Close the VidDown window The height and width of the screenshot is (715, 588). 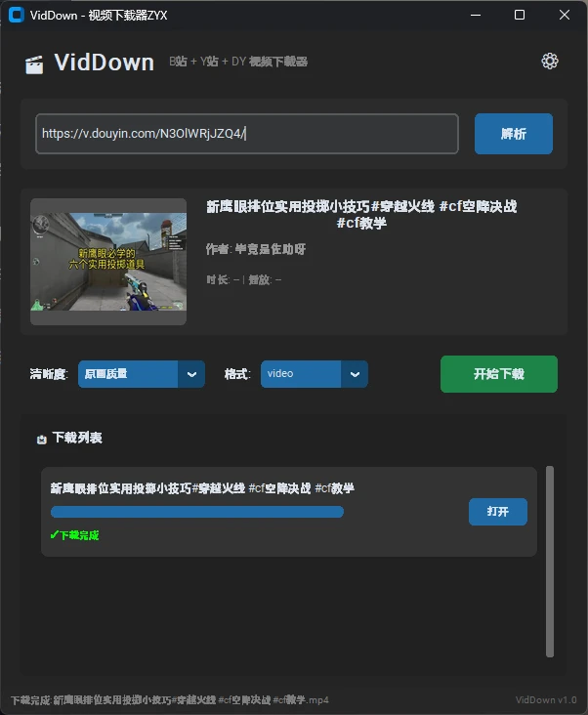tap(565, 15)
